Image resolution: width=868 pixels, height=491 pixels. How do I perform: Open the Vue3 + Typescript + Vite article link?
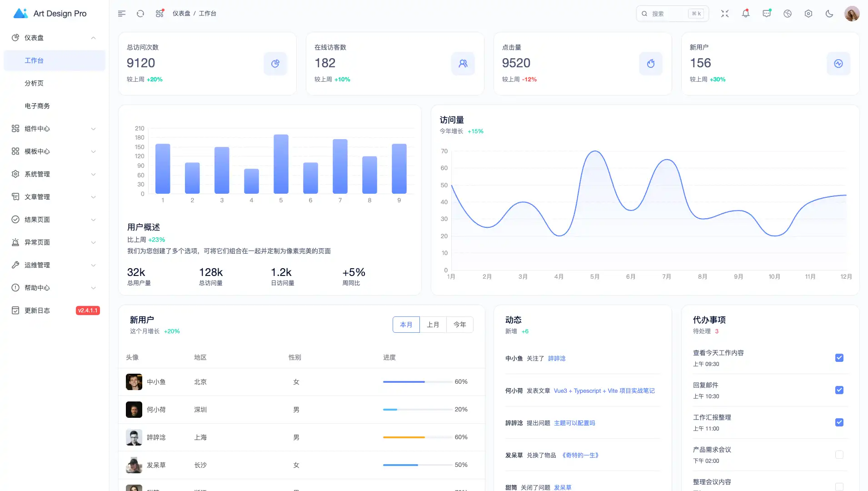pyautogui.click(x=604, y=391)
